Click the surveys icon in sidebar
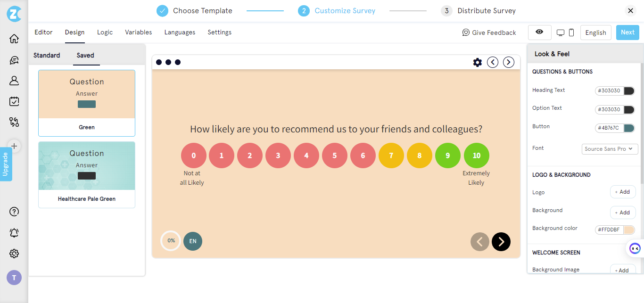 [14, 101]
